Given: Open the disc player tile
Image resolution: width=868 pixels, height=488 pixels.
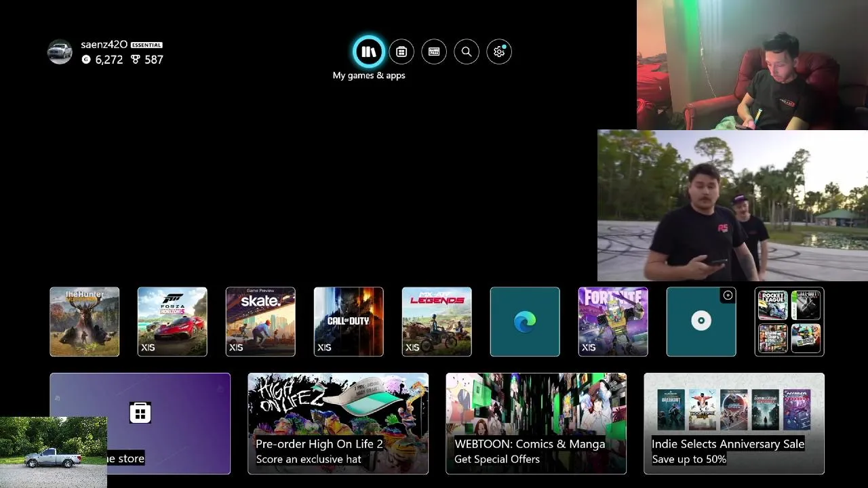Looking at the screenshot, I should click(701, 322).
